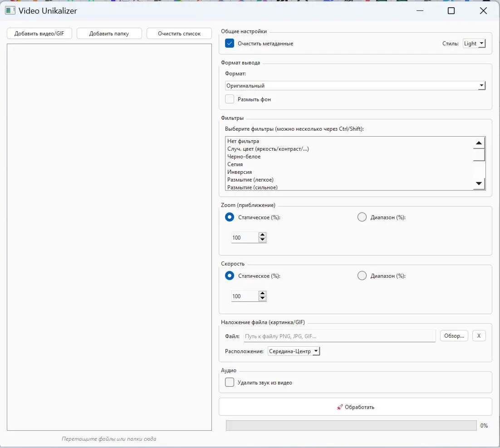Open Расположение dropdown set to Середина-Центр
Screen dimensions: 500x448
pos(294,351)
